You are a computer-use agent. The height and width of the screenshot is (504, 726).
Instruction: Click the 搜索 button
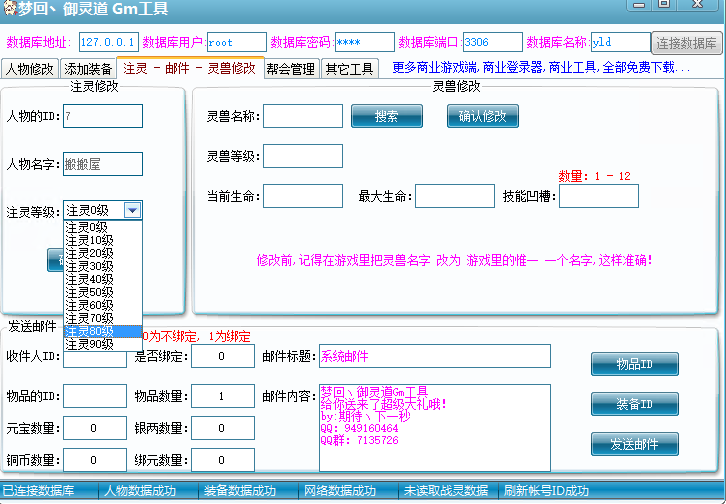[x=386, y=116]
